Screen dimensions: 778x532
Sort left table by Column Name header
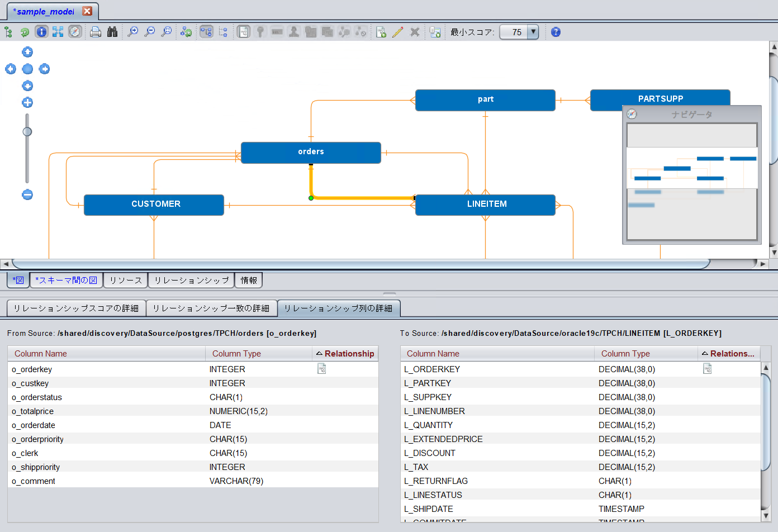tap(107, 354)
